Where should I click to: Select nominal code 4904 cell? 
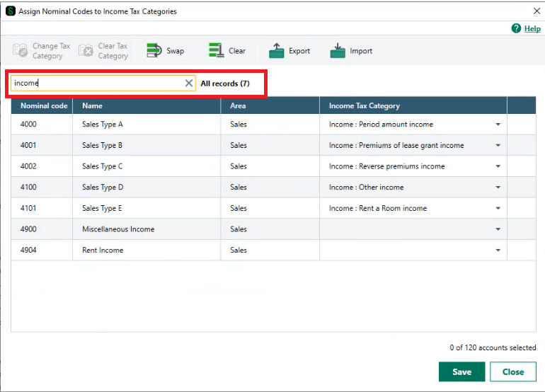pos(42,250)
